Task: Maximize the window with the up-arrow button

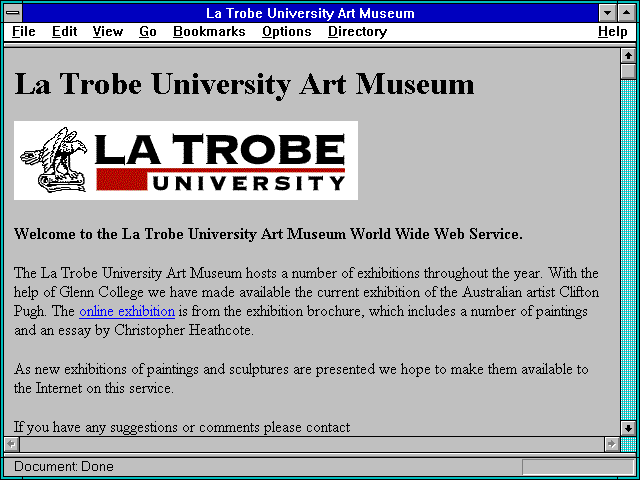Action: pos(627,13)
